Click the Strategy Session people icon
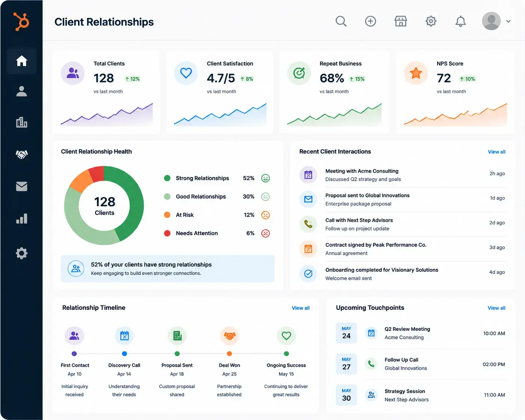The height and width of the screenshot is (420, 525). pos(371,395)
